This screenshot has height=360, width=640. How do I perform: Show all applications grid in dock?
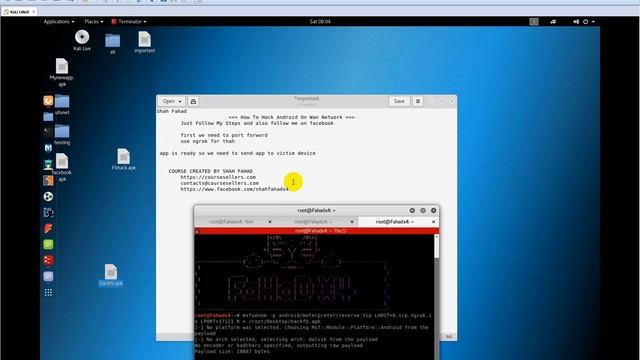click(48, 292)
